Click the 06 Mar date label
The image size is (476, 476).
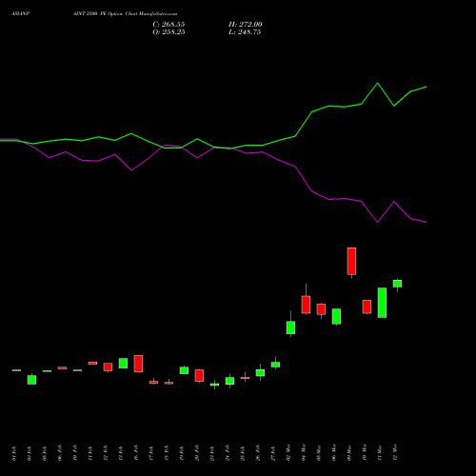click(x=334, y=452)
